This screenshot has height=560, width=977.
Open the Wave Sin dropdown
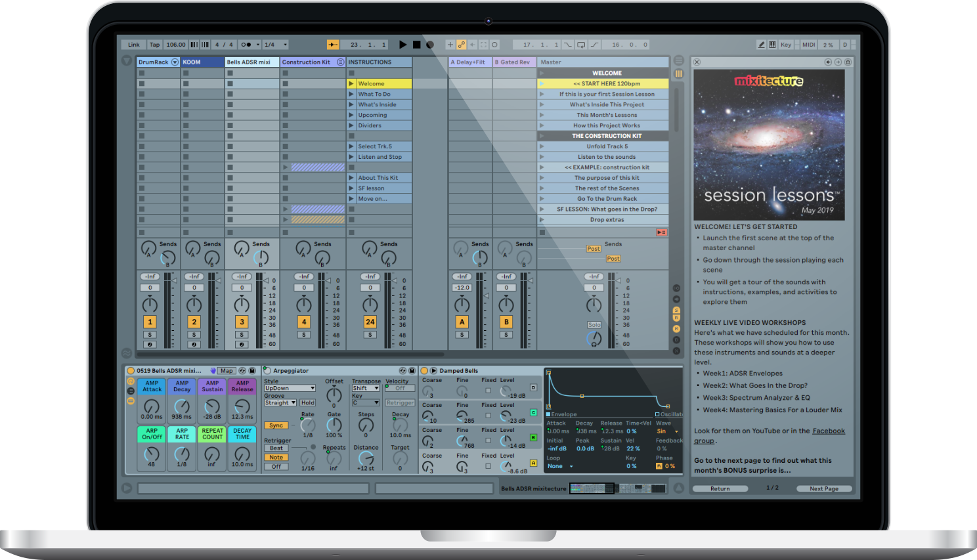[668, 431]
